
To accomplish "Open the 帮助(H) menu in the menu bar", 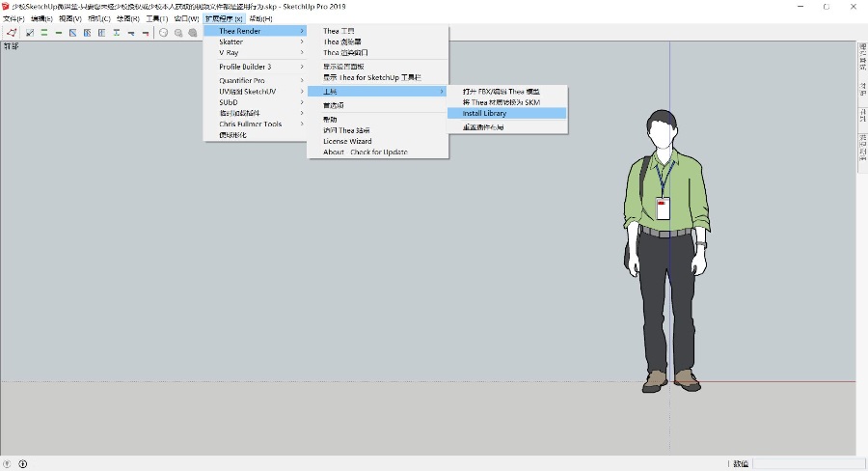I will 260,18.
